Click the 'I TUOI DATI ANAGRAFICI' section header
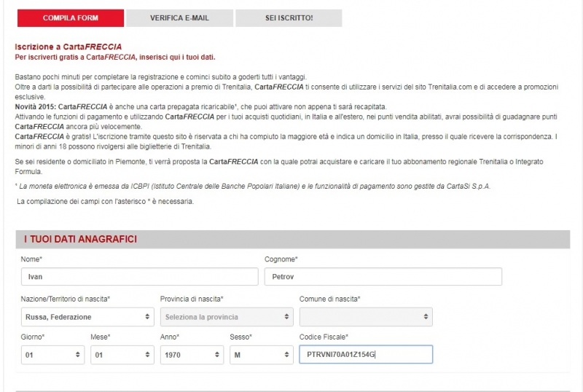The width and height of the screenshot is (583, 392). pyautogui.click(x=293, y=239)
